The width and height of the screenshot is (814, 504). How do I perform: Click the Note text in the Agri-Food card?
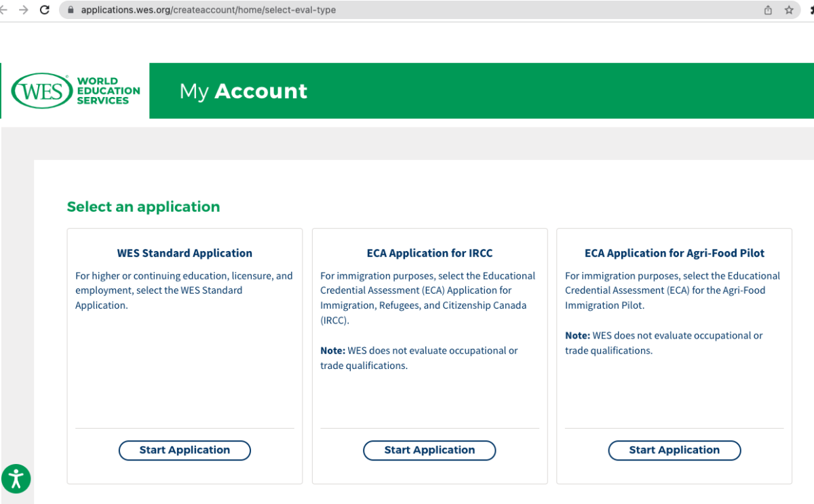click(663, 343)
